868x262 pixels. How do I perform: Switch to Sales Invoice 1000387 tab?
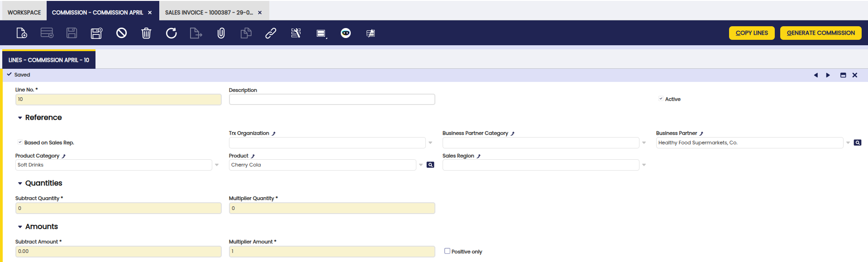tap(209, 12)
